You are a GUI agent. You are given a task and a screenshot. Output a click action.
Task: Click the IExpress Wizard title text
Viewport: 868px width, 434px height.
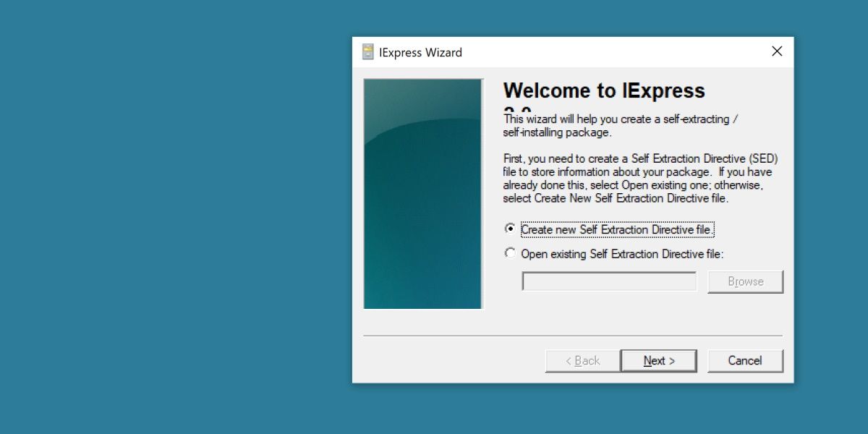420,52
